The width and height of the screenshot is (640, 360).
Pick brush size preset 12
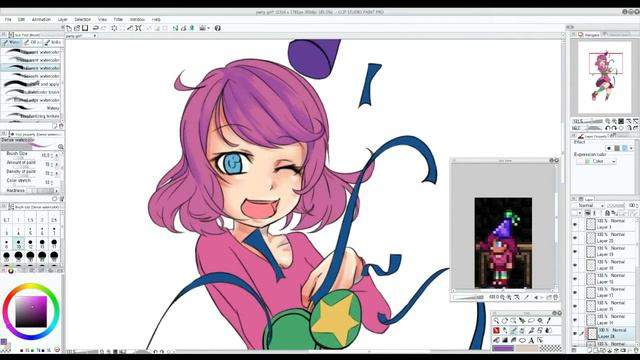(30, 244)
